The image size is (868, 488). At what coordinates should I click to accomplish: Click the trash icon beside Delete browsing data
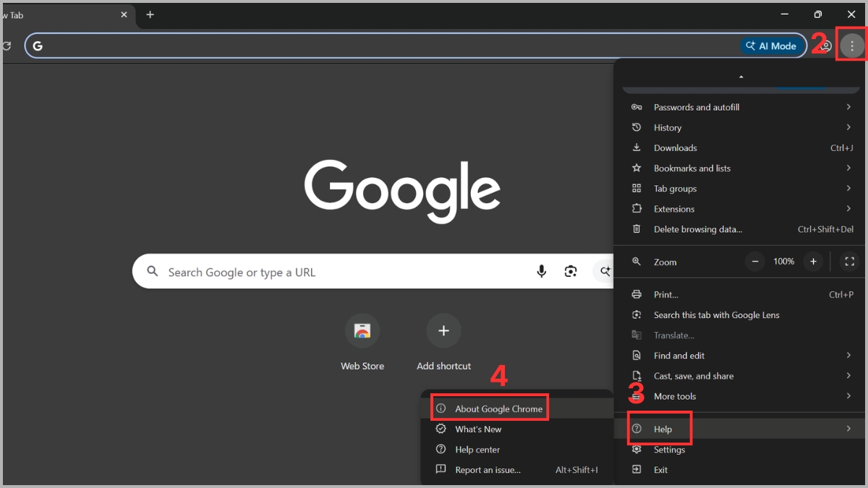point(637,228)
